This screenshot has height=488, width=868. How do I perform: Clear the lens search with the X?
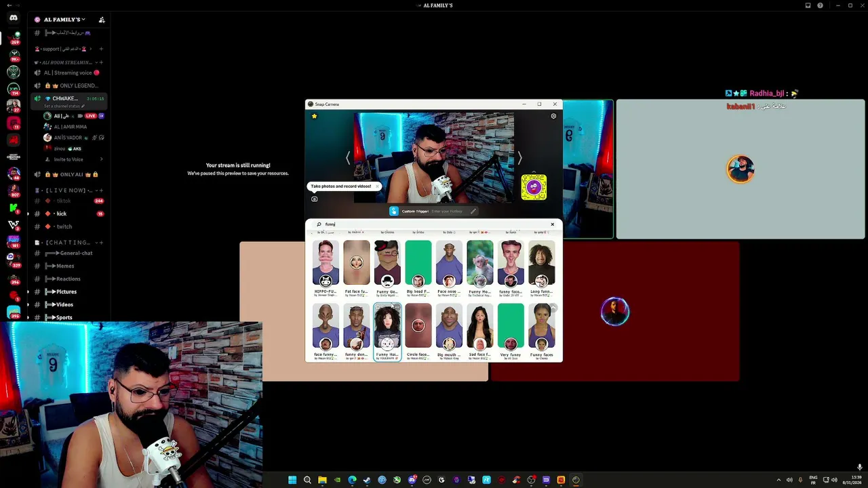(x=552, y=224)
